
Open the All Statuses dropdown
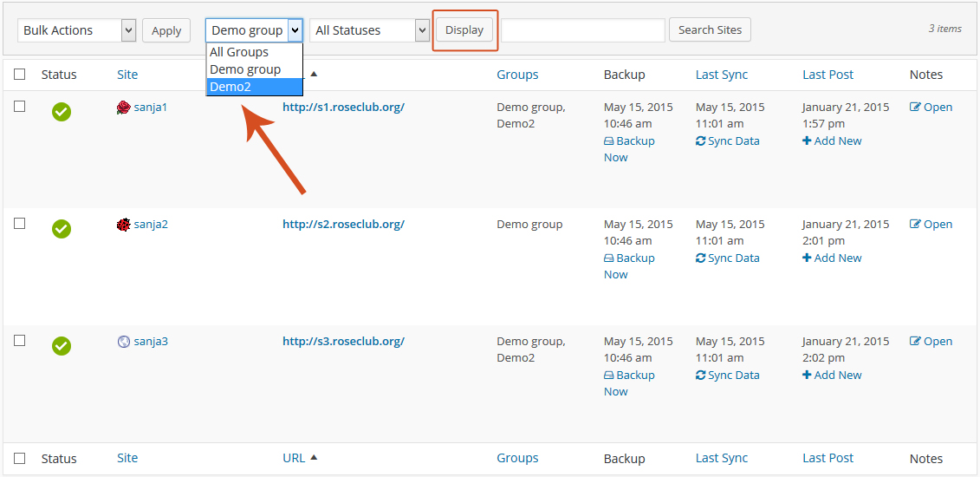[369, 30]
